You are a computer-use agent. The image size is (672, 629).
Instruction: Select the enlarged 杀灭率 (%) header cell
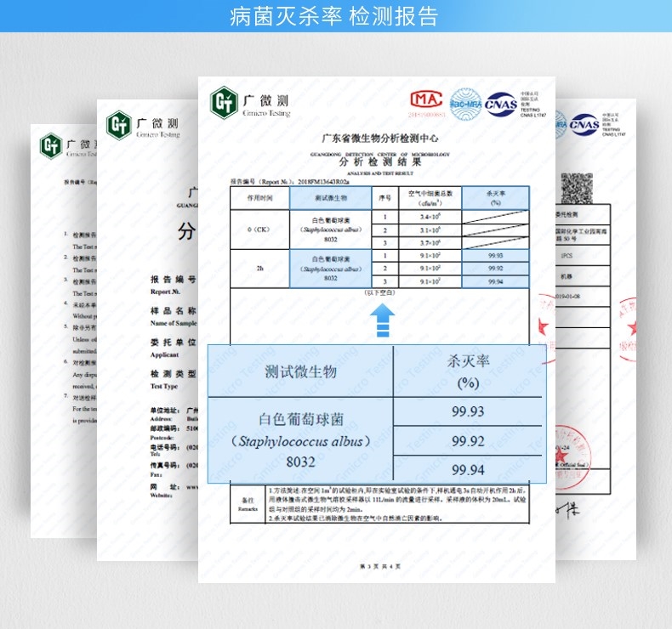coord(468,371)
